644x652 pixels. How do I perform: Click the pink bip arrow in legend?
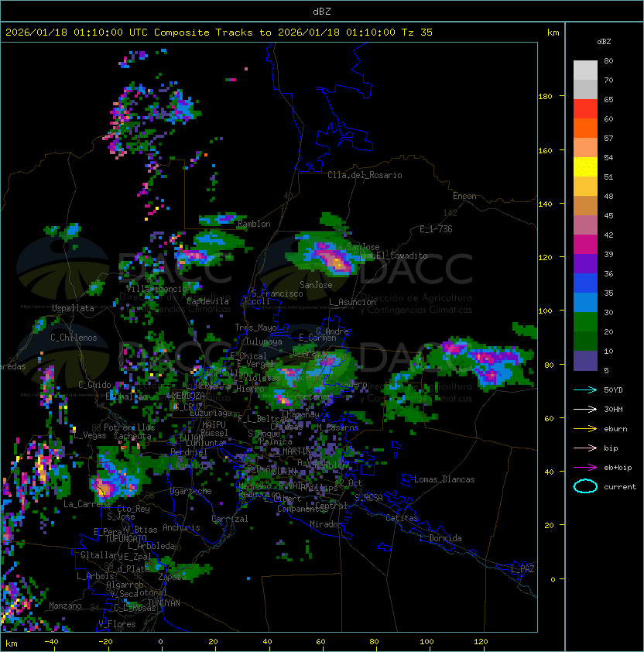point(585,448)
